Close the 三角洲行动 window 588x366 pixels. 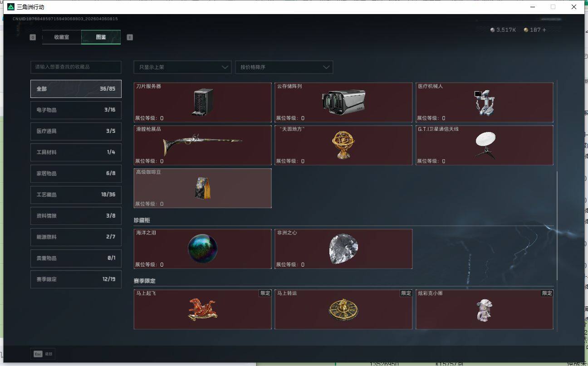pos(574,7)
